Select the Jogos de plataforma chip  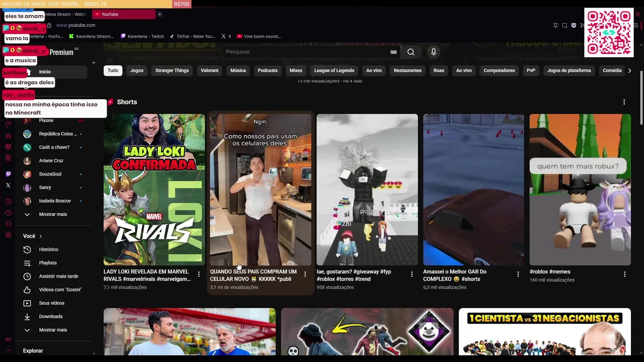(x=569, y=70)
